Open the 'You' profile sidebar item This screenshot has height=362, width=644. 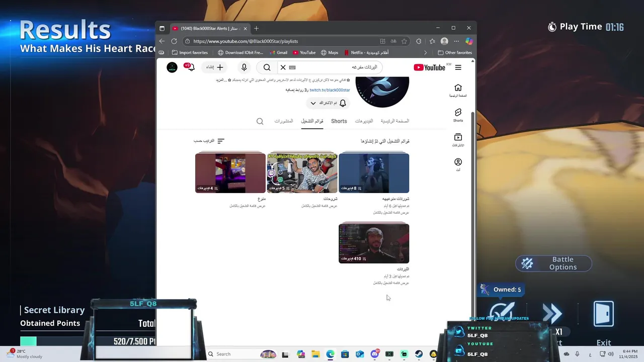pyautogui.click(x=458, y=164)
